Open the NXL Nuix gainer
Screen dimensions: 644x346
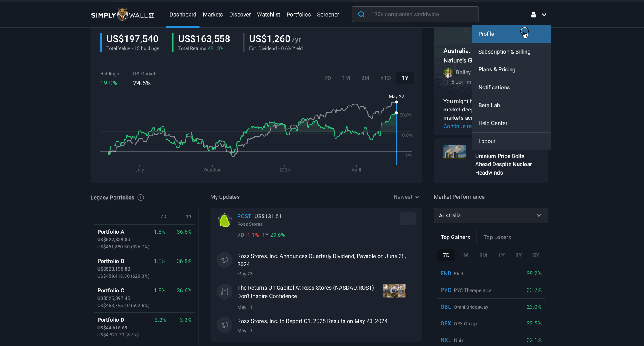tap(491, 340)
